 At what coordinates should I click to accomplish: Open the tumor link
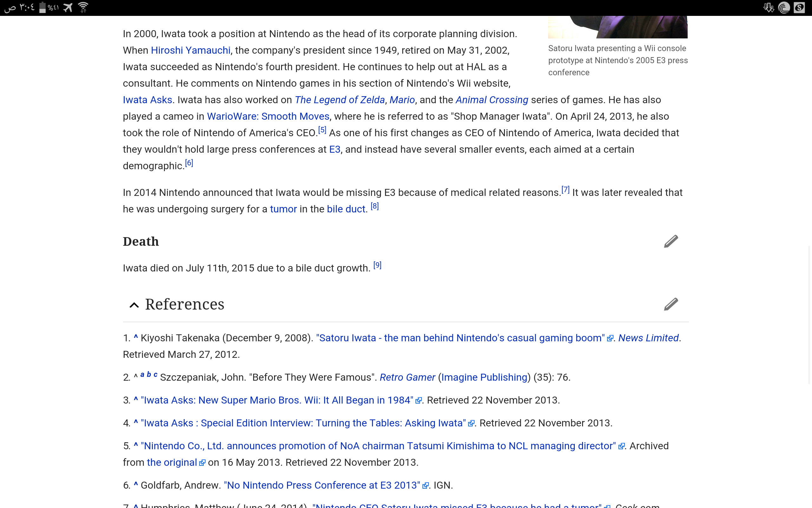point(283,209)
